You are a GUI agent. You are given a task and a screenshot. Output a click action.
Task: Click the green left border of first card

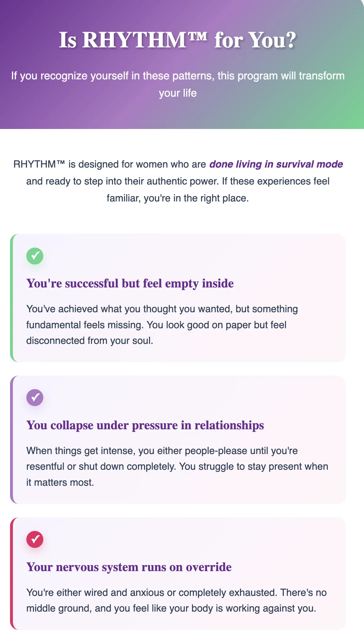pyautogui.click(x=12, y=298)
